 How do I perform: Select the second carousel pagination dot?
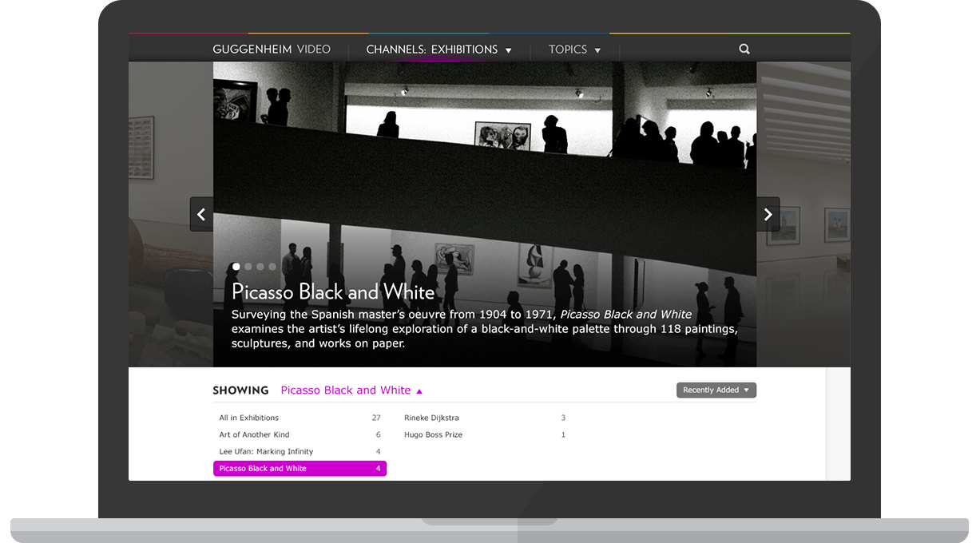248,267
